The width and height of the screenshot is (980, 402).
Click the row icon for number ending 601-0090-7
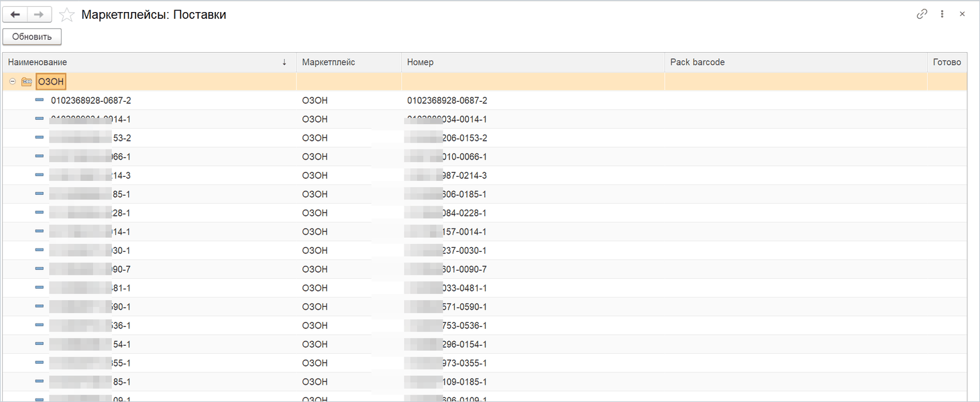click(40, 269)
